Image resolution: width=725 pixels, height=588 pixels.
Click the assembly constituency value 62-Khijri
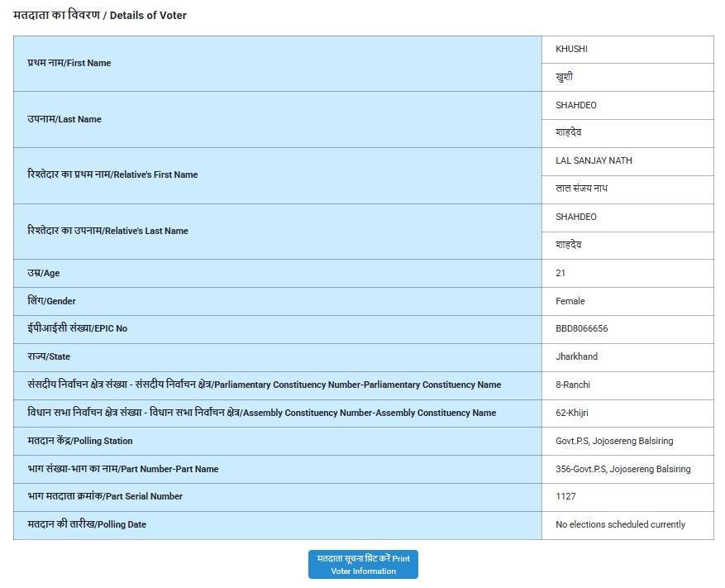point(573,413)
